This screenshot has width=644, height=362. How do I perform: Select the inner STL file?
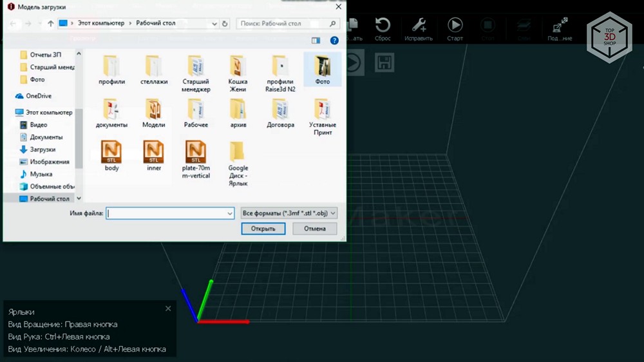154,156
